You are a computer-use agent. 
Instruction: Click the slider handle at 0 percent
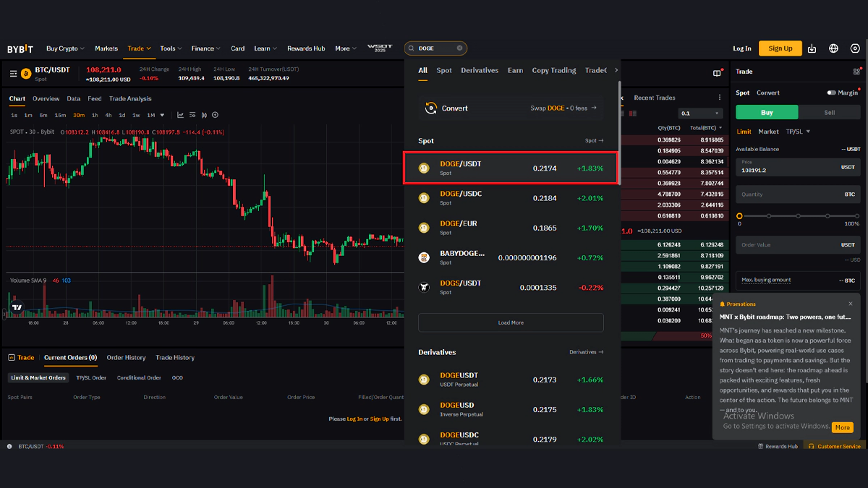click(739, 215)
